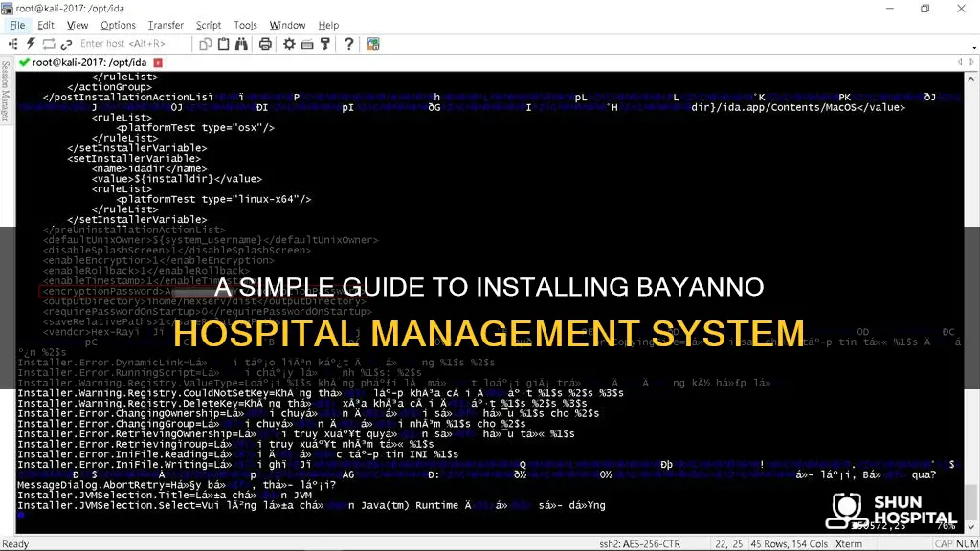This screenshot has width=980, height=551.
Task: Click the Paste clipboard icon
Action: 223,44
